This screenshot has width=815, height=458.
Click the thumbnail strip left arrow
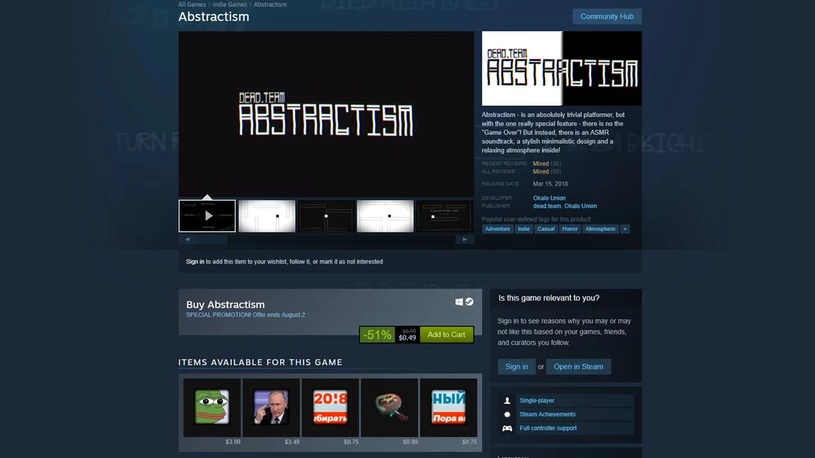[188, 239]
